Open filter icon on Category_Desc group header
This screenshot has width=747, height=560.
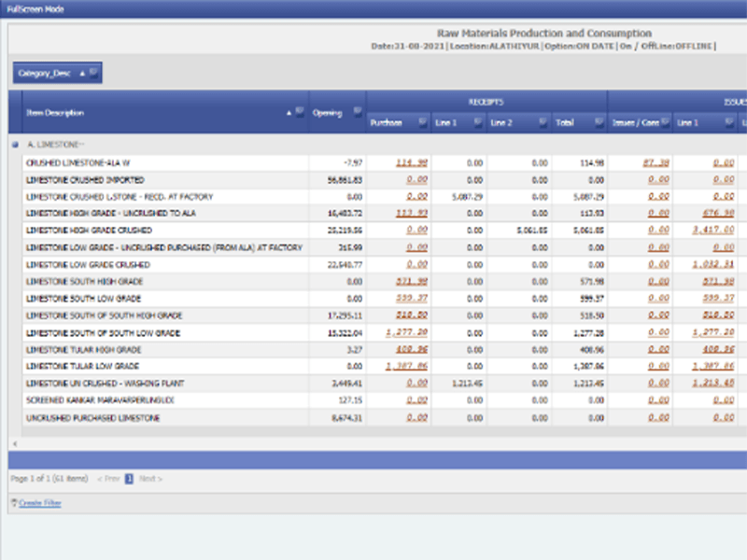[x=94, y=73]
